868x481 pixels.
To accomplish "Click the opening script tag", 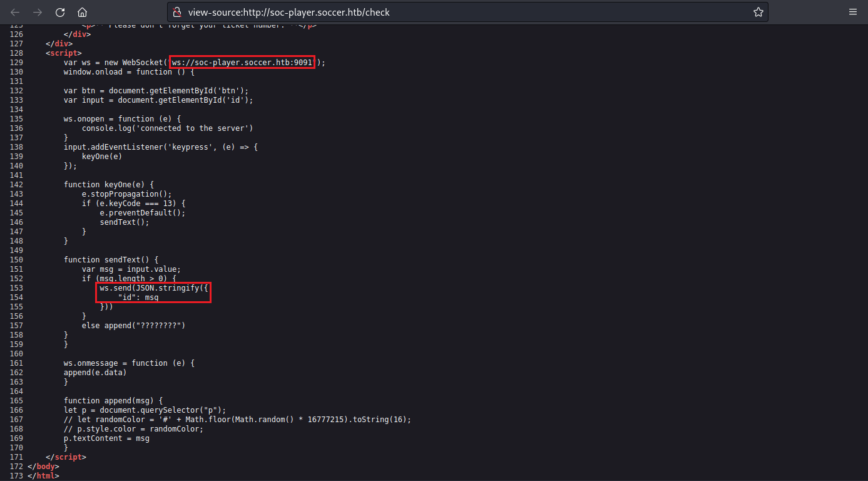I will pos(63,53).
